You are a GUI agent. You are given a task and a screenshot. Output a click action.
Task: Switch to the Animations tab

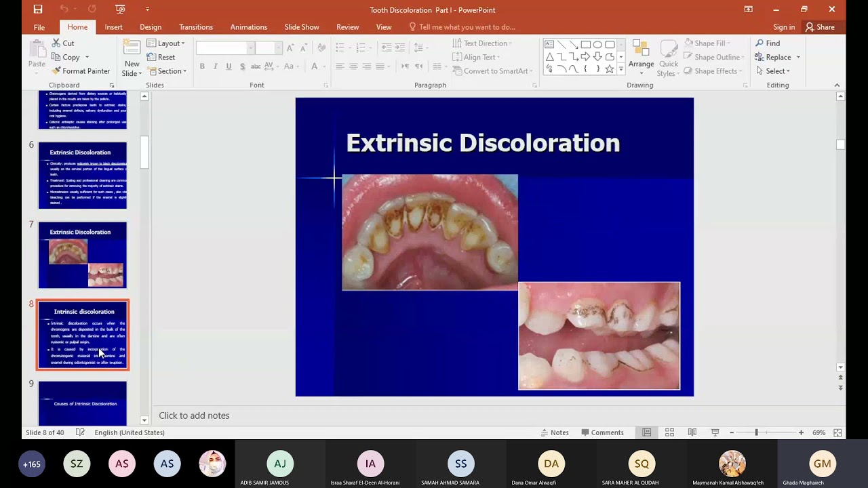[248, 27]
